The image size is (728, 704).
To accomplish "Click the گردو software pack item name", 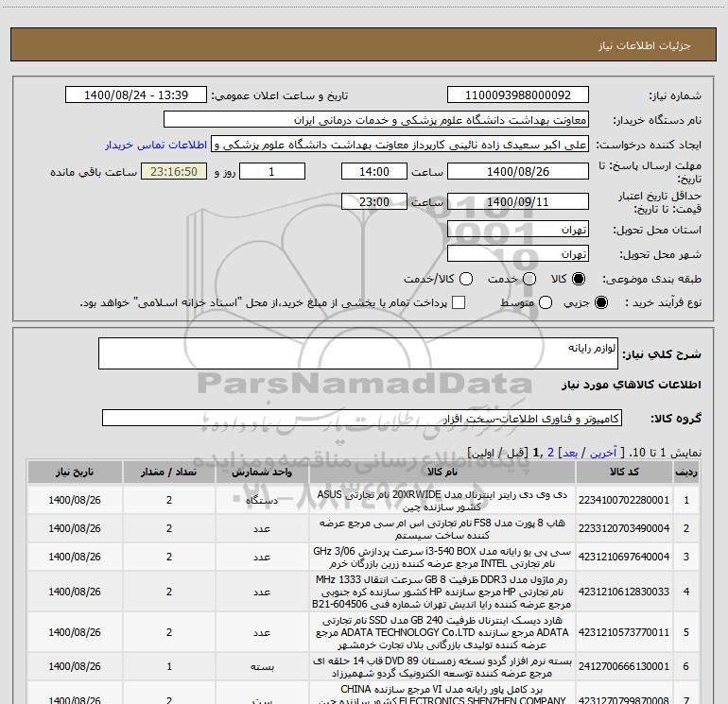I will 442,666.
